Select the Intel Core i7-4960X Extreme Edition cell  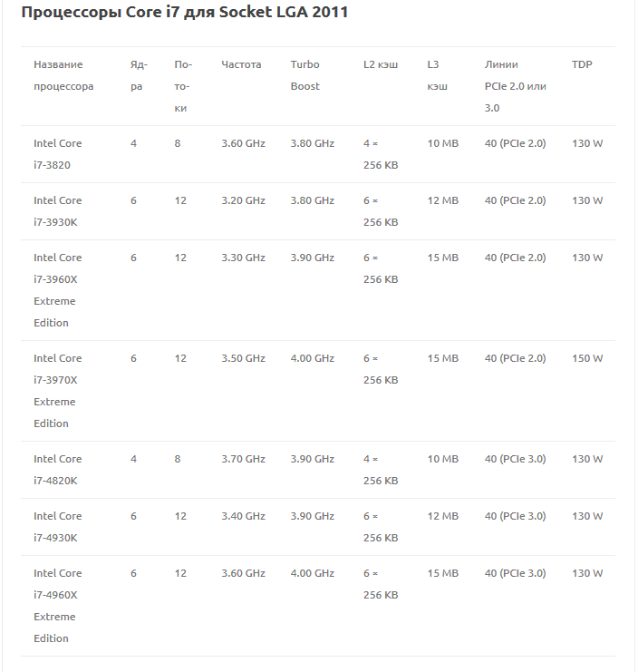pyautogui.click(x=58, y=606)
